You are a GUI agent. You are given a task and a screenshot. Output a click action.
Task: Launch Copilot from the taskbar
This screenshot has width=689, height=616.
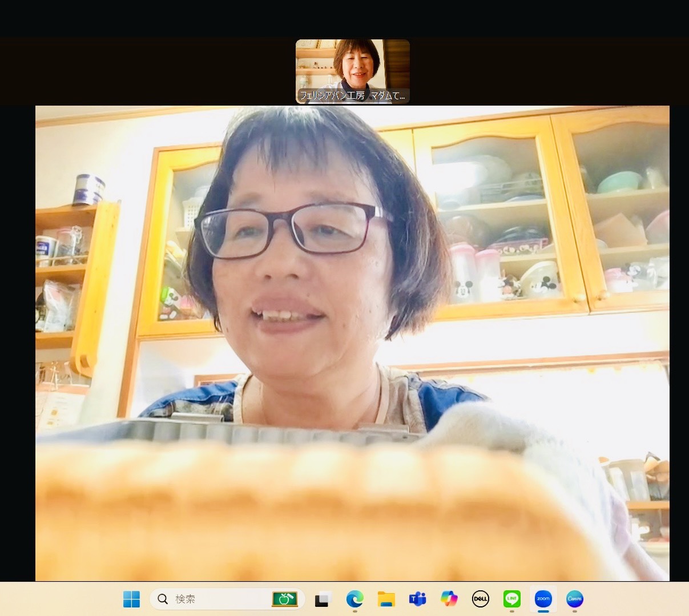(449, 599)
